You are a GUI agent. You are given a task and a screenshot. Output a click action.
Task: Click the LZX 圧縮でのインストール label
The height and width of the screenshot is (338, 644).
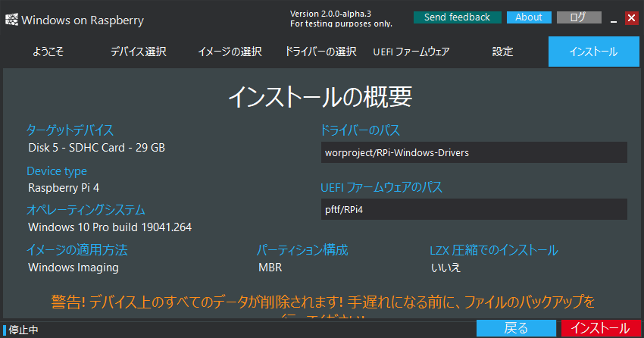pos(494,249)
